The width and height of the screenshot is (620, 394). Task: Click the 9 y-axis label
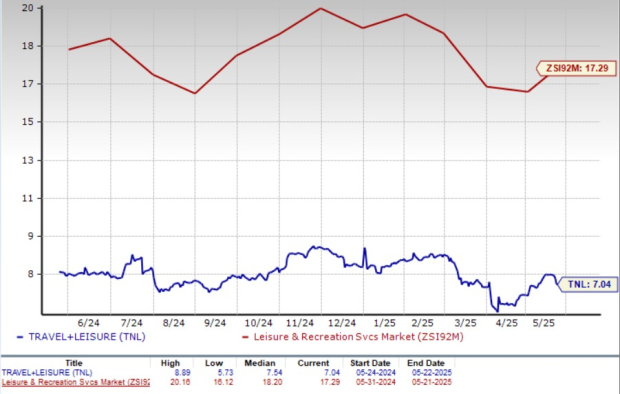pyautogui.click(x=30, y=236)
